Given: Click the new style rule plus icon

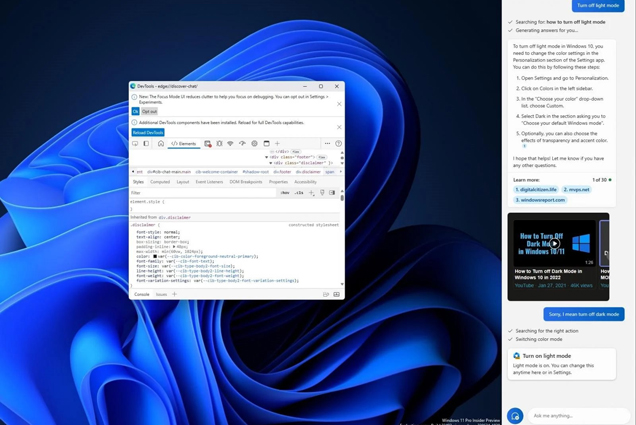Looking at the screenshot, I should (311, 193).
